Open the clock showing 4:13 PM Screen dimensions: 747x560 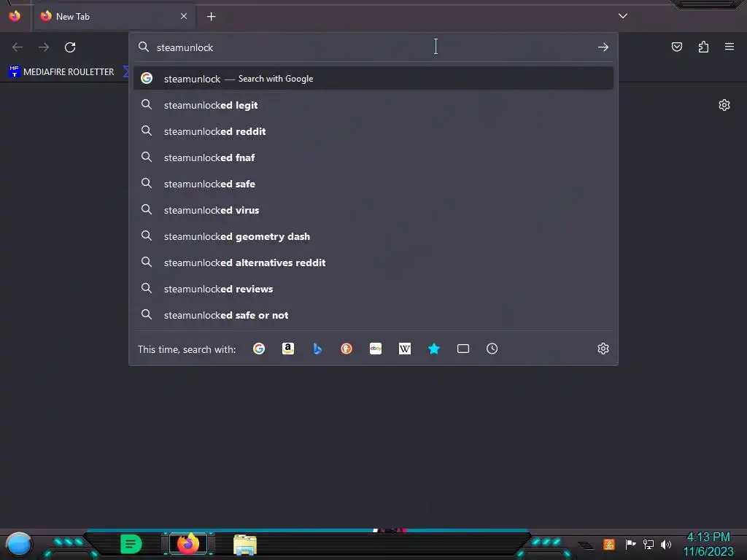(x=708, y=544)
